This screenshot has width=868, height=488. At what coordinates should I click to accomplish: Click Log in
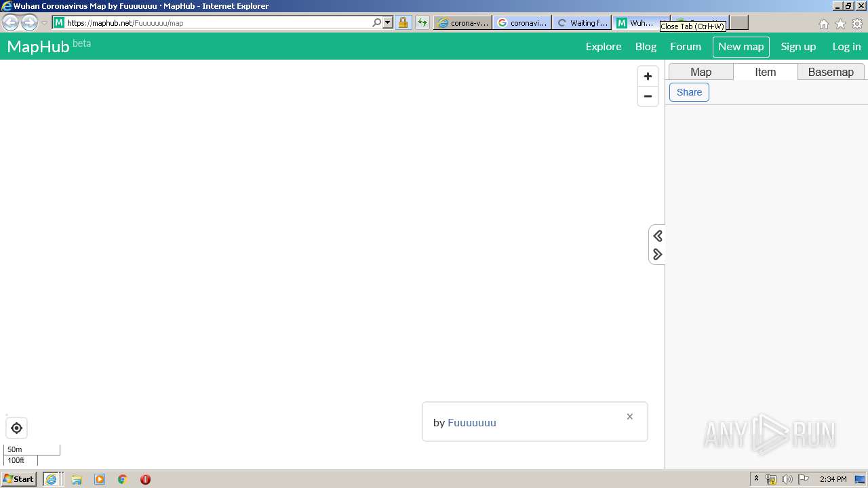click(x=846, y=47)
